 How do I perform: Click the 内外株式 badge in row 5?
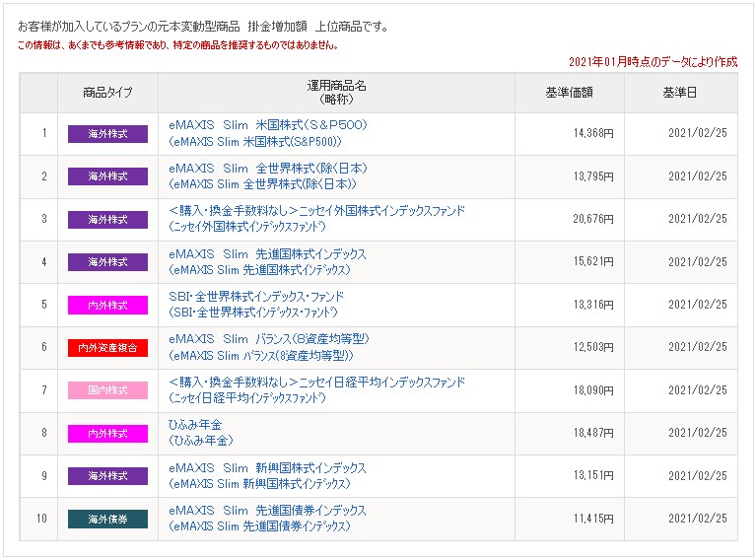[x=107, y=306]
